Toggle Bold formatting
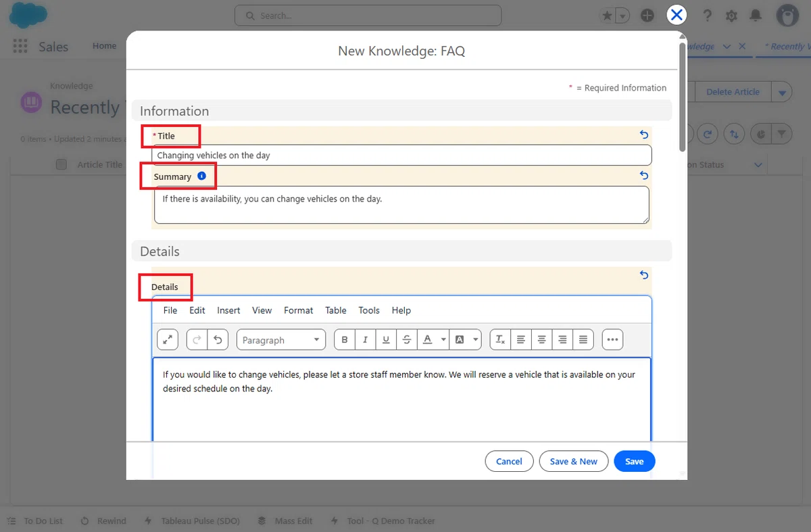The height and width of the screenshot is (532, 811). (345, 339)
